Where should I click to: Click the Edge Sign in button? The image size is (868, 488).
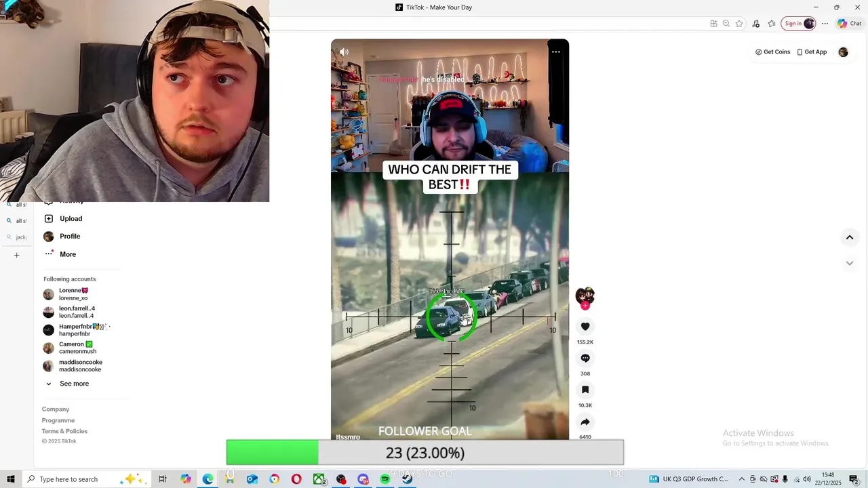point(798,24)
